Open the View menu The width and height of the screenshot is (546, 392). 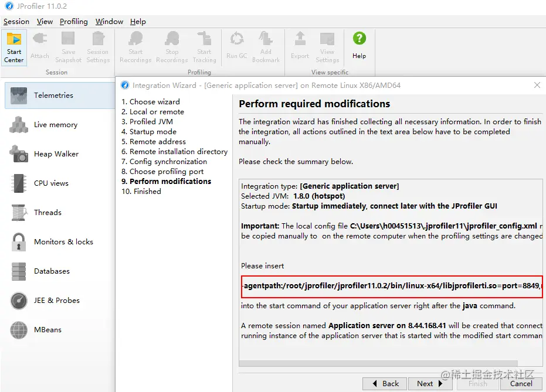click(45, 22)
